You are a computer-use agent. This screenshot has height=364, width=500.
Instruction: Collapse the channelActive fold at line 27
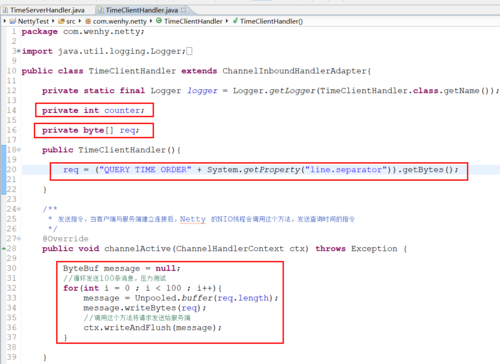[19, 239]
